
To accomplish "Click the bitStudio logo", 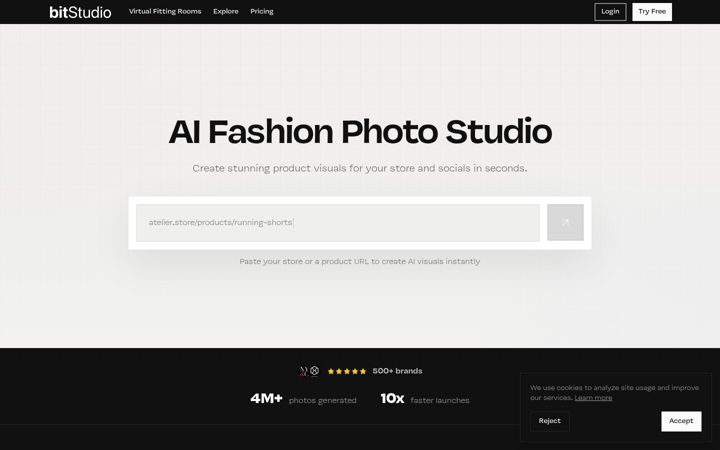I will pos(80,12).
